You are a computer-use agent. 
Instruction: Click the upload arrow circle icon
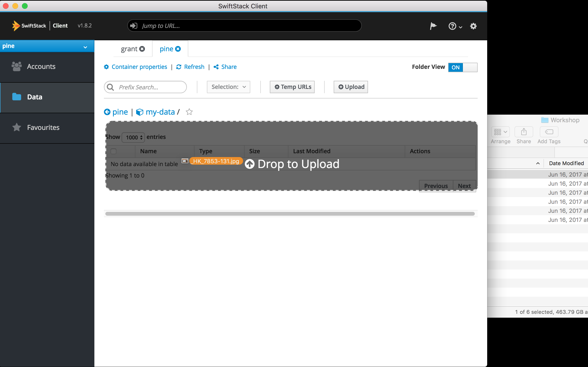point(250,164)
